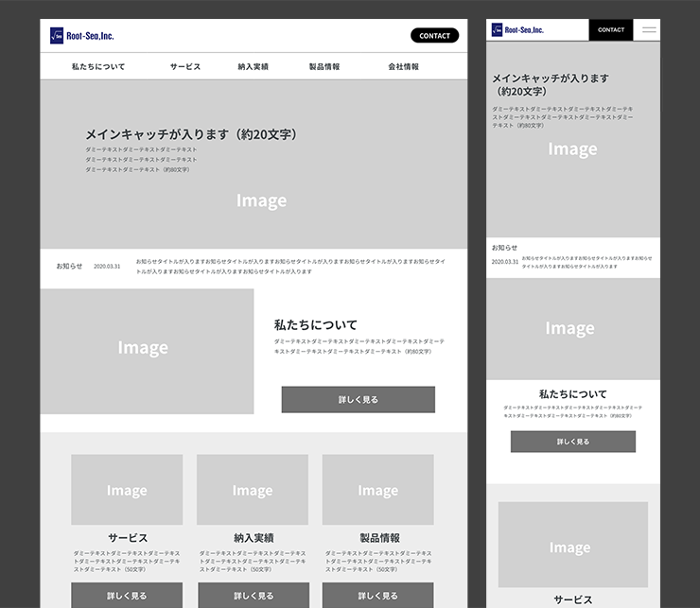Click the 私たちについて heading in mobile mockup
Image resolution: width=700 pixels, height=608 pixels.
(x=572, y=394)
